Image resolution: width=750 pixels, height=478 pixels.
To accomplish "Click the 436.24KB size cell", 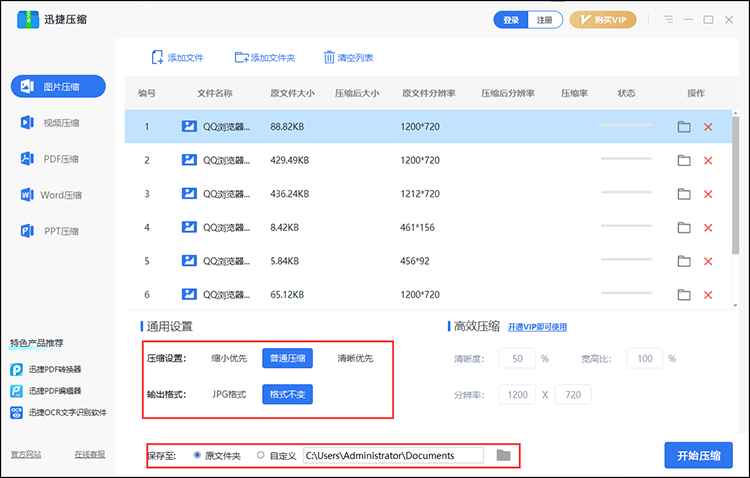I will click(x=289, y=194).
